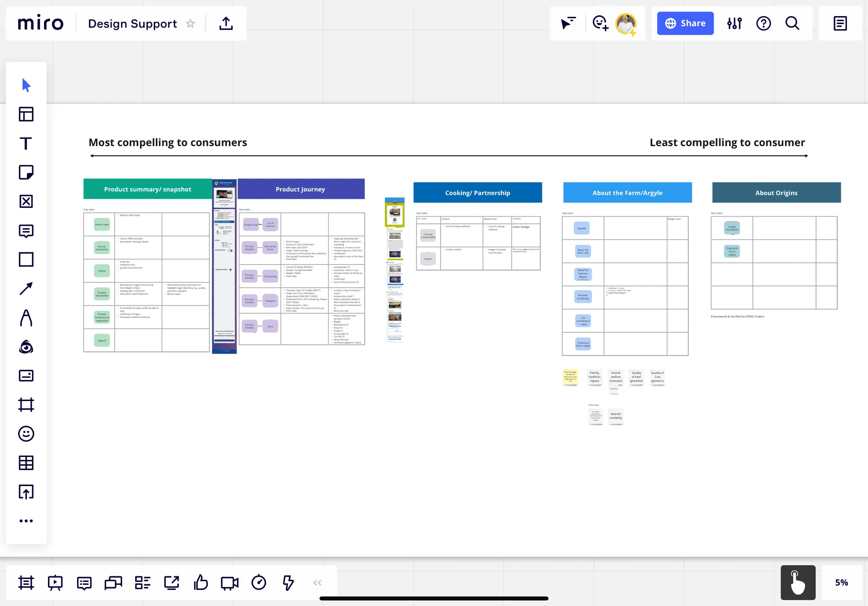Click the Product Journey purple header

pos(300,189)
